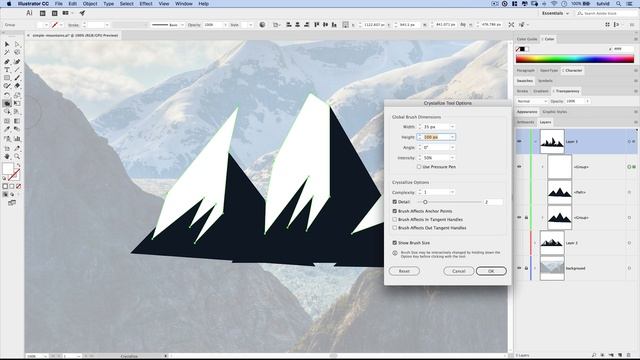
Task: Open the Intensity dropdown
Action: click(452, 158)
